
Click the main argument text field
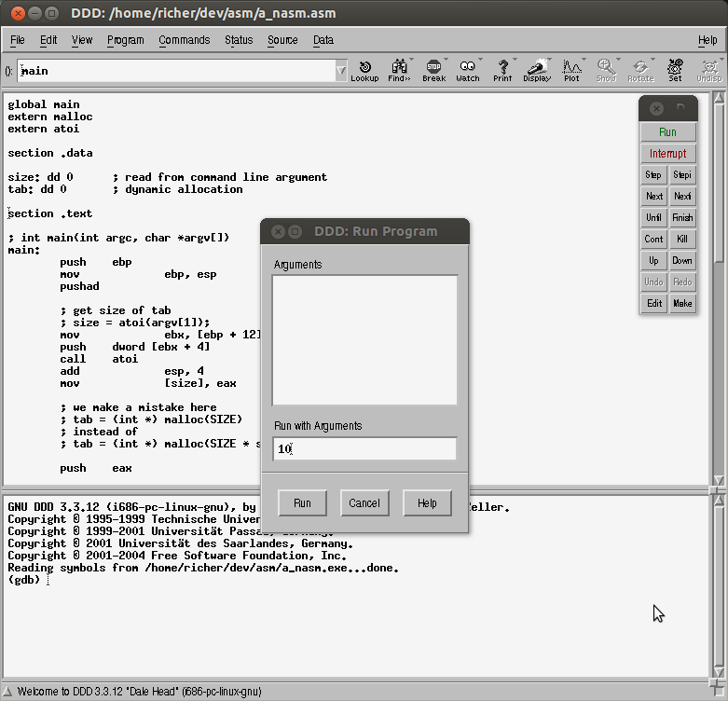pos(176,71)
